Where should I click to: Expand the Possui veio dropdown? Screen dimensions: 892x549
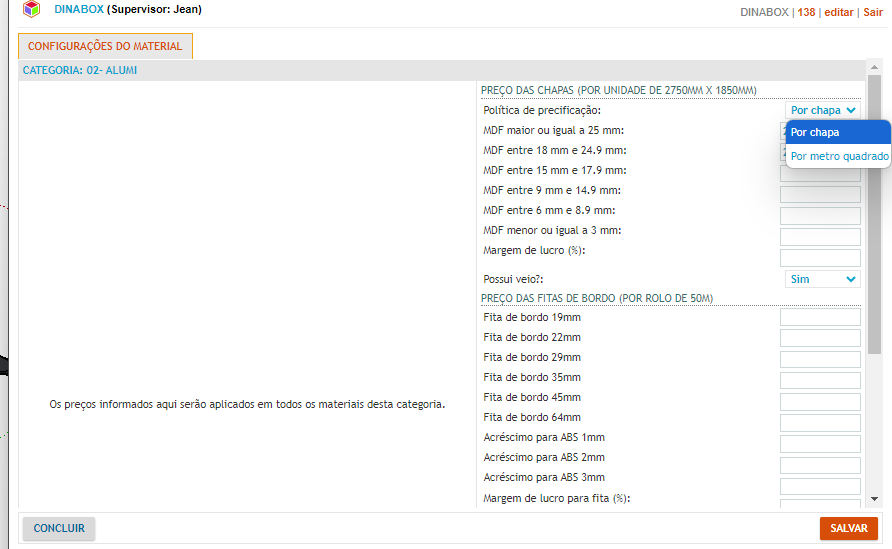(822, 279)
